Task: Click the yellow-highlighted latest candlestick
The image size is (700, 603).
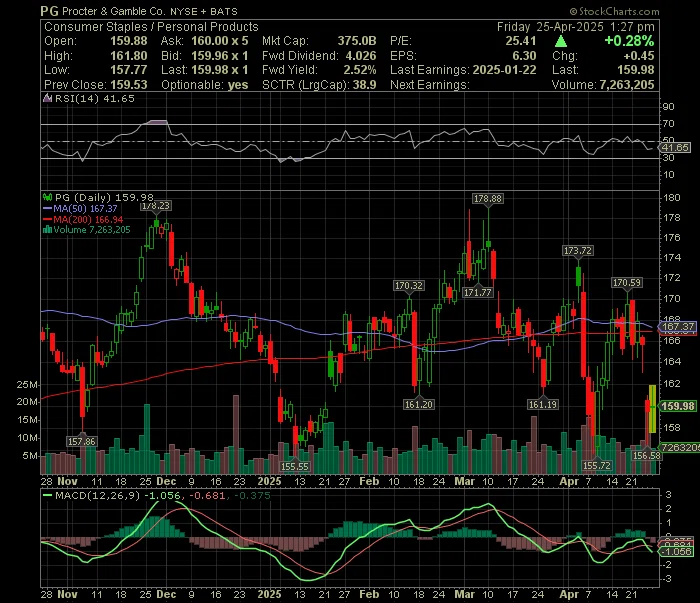Action: pyautogui.click(x=652, y=408)
